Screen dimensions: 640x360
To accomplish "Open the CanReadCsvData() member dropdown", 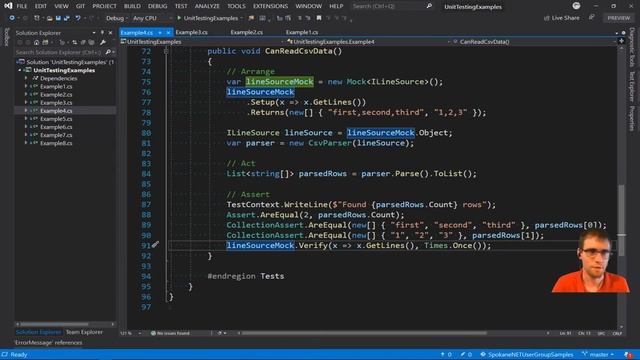I will 533,42.
